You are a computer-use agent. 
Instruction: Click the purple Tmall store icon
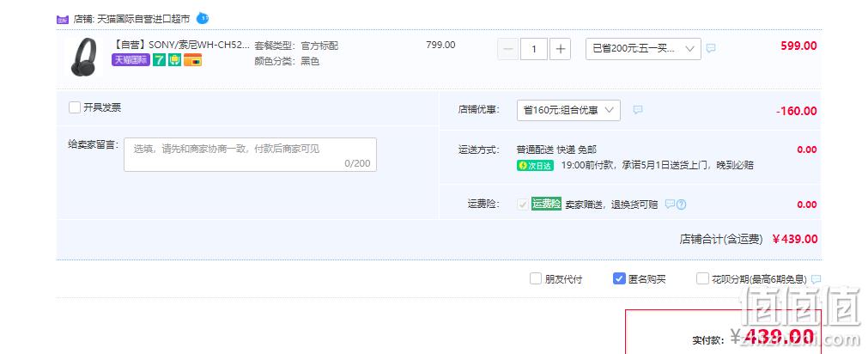coord(63,20)
